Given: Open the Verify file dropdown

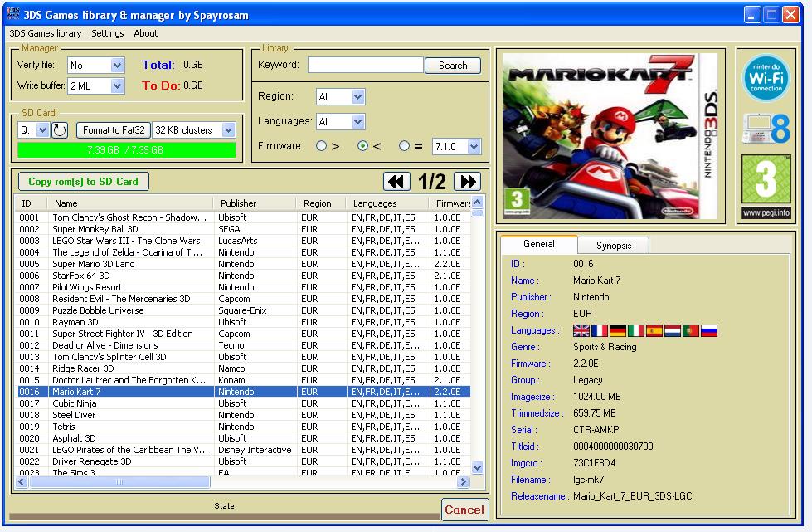Looking at the screenshot, I should point(117,66).
